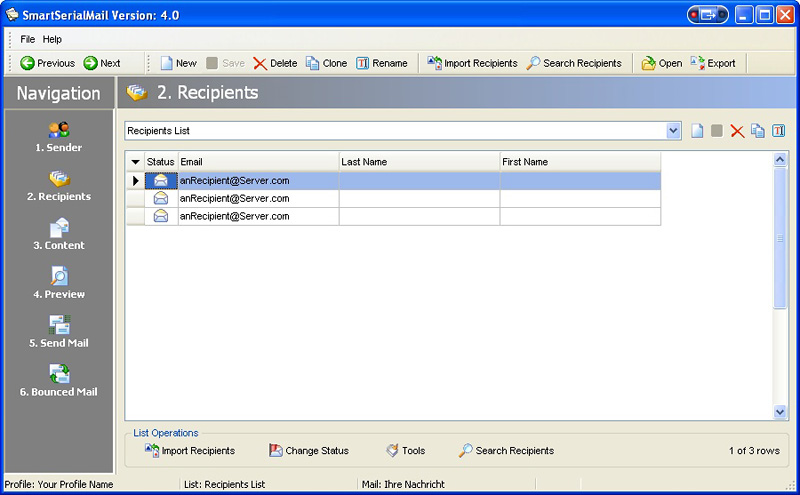Select third row's envelope status icon

click(x=161, y=216)
